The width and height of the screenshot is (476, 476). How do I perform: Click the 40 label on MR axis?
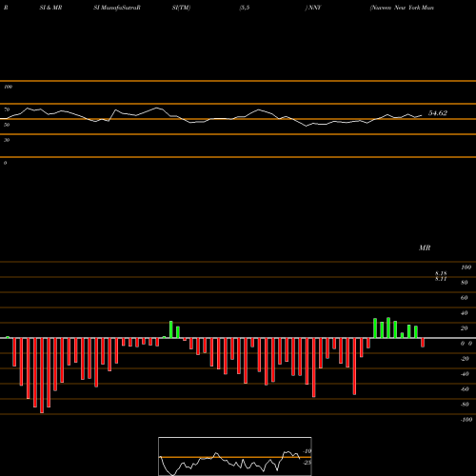pyautogui.click(x=465, y=313)
